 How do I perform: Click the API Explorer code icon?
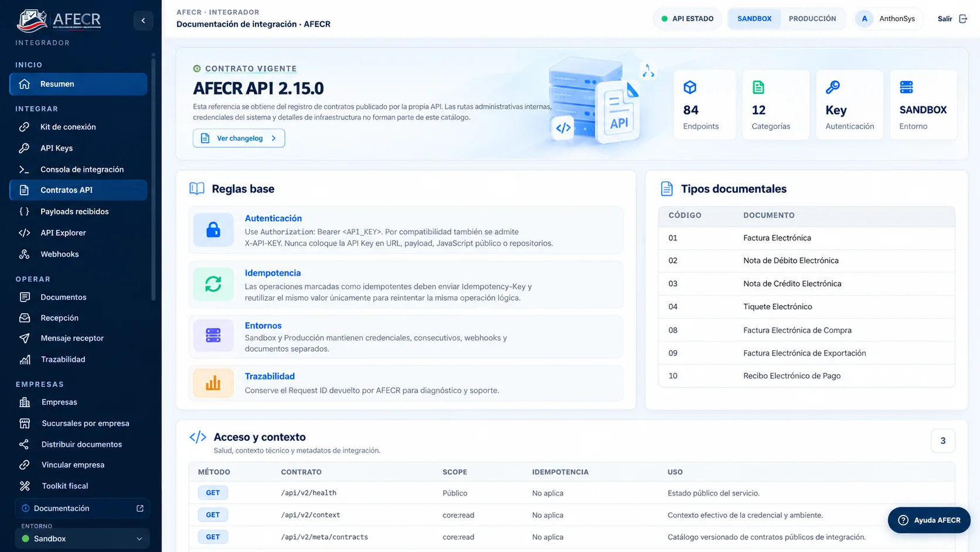point(24,233)
